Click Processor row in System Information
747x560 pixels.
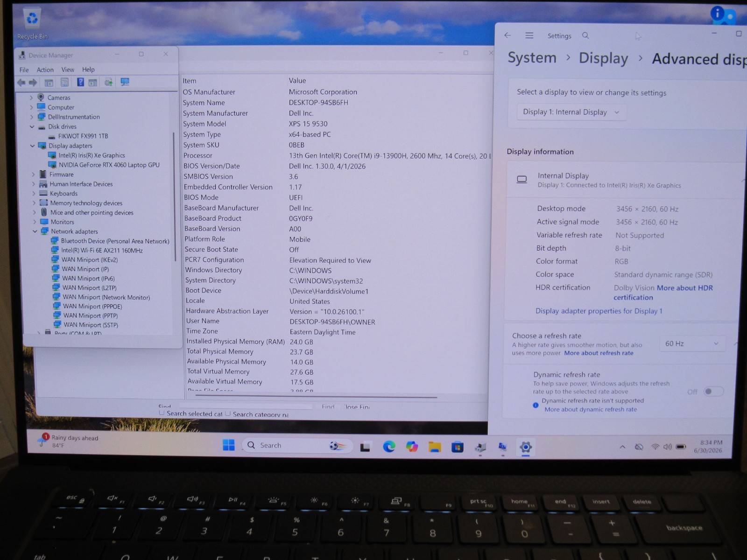point(336,155)
